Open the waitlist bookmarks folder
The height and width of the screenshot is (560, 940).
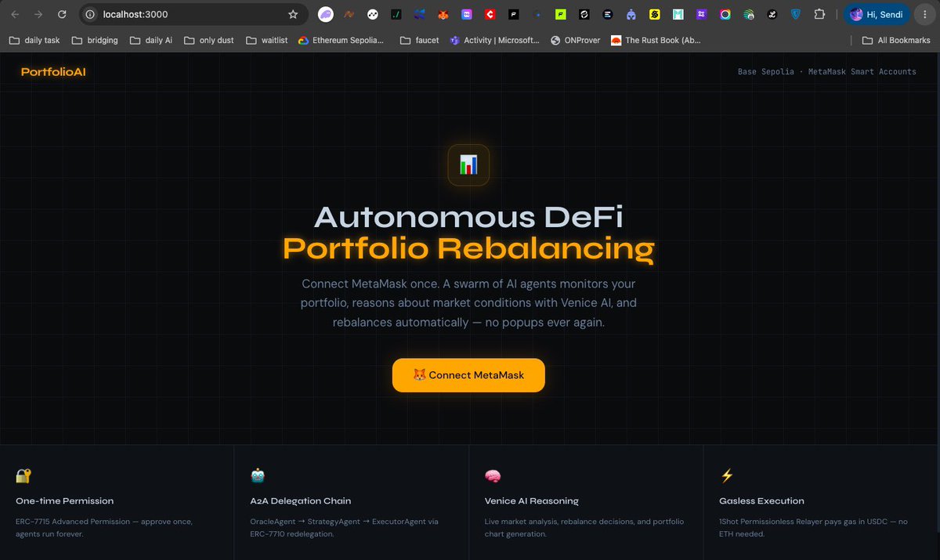coord(267,40)
